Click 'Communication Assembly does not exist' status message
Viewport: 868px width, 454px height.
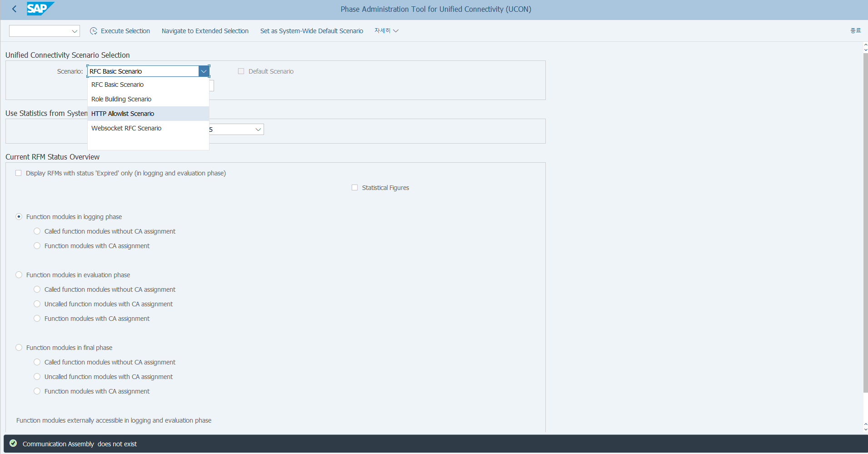click(x=80, y=444)
